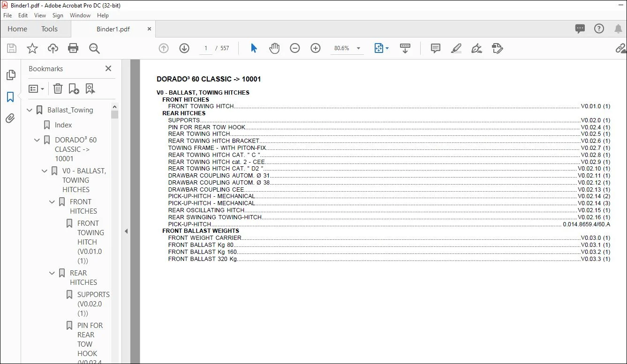627x364 pixels.
Task: Open the Fill & Sign pen tool
Action: click(x=477, y=48)
